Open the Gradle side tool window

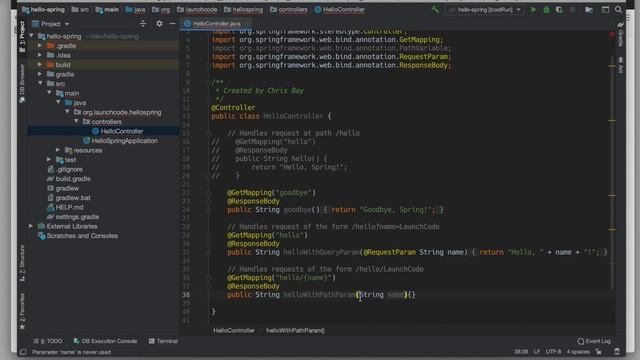[x=620, y=35]
